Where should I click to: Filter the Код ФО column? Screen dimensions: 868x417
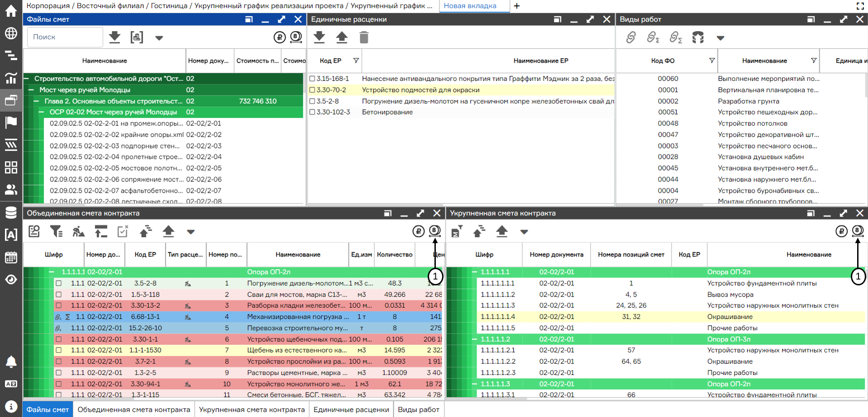[x=711, y=61]
